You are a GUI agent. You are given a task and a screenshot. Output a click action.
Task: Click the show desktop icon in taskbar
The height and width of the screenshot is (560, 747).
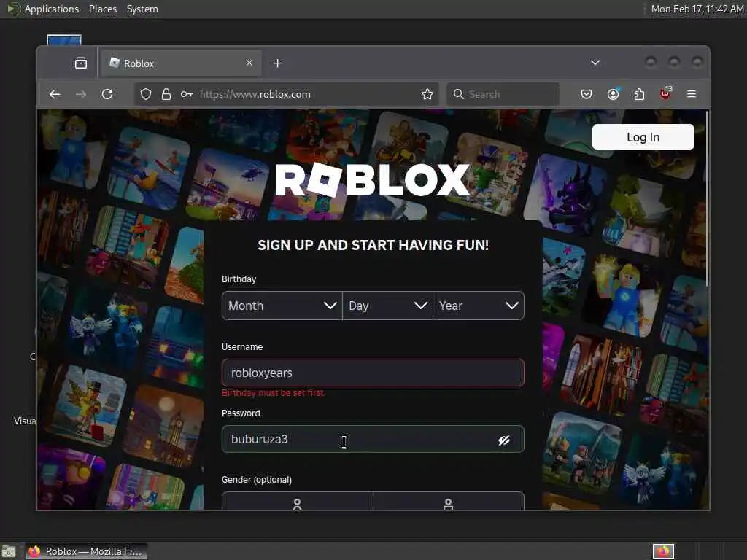(9, 552)
